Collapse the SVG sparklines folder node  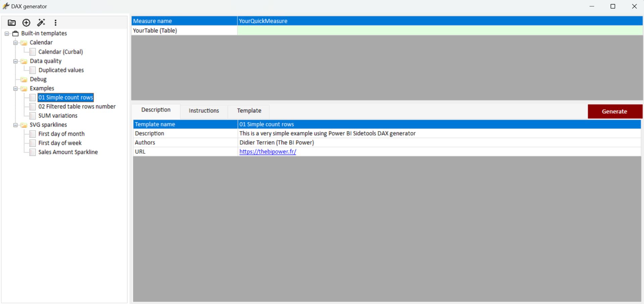click(15, 125)
